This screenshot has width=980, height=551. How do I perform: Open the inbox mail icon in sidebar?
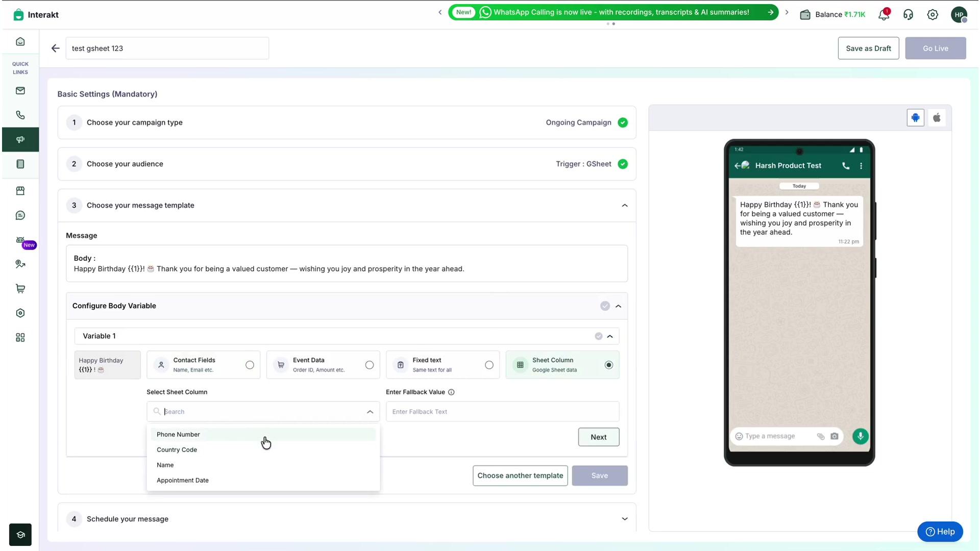coord(20,91)
